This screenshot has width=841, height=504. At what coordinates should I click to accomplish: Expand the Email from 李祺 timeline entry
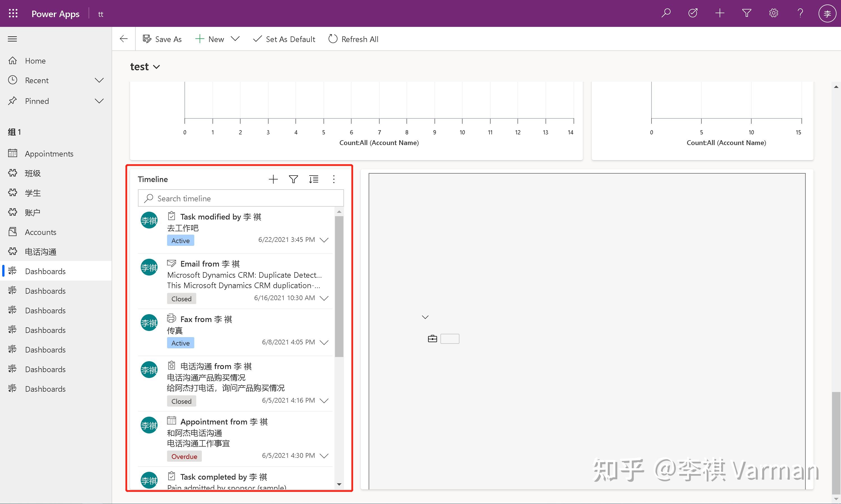point(324,298)
